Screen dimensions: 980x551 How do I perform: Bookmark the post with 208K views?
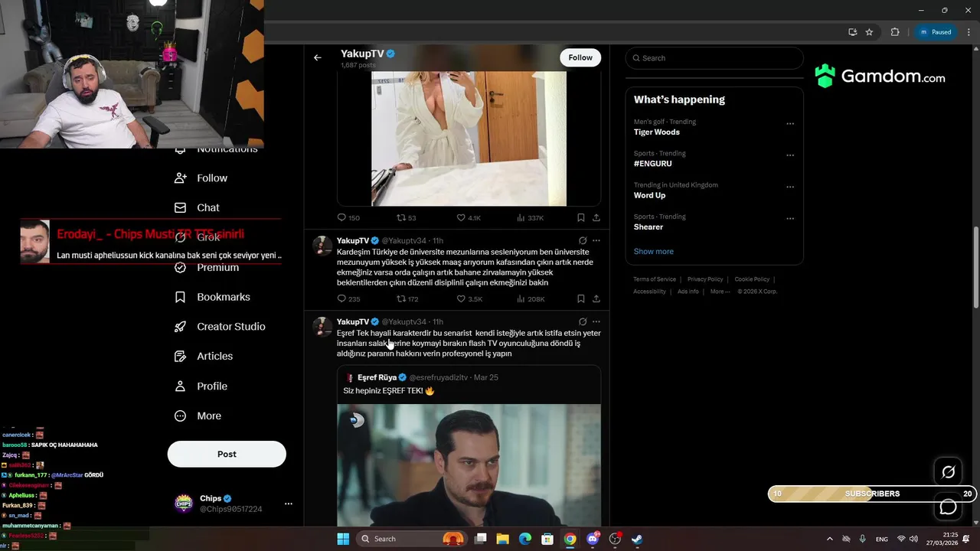click(581, 299)
